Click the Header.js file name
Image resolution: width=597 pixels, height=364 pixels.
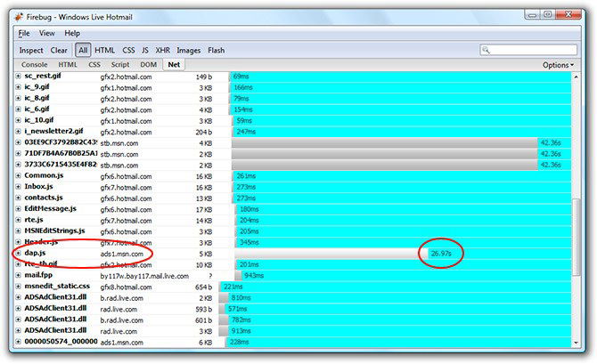[x=41, y=242]
